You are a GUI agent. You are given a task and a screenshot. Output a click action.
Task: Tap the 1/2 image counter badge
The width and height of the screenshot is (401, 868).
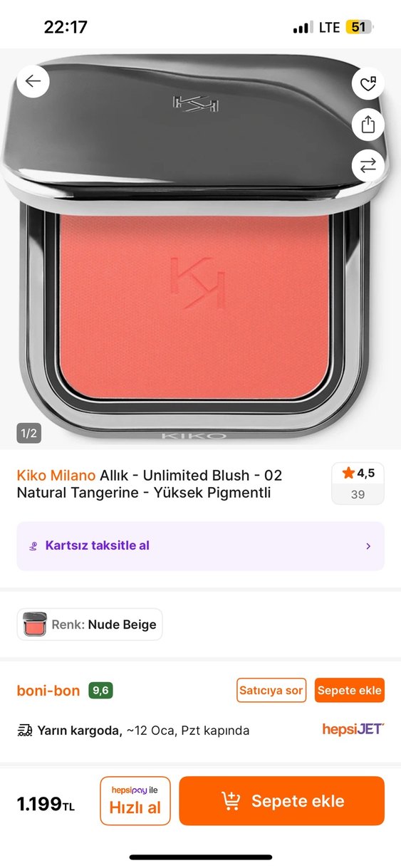coord(29,433)
